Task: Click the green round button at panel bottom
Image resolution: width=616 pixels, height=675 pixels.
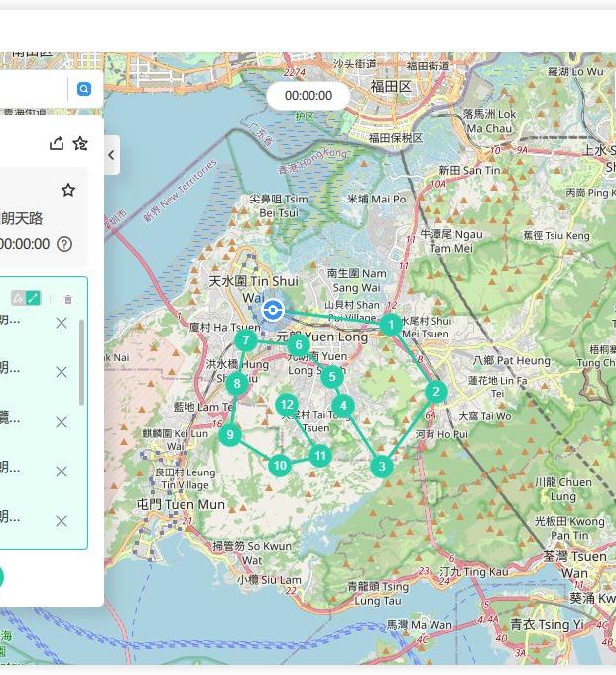Action: pyautogui.click(x=1, y=577)
